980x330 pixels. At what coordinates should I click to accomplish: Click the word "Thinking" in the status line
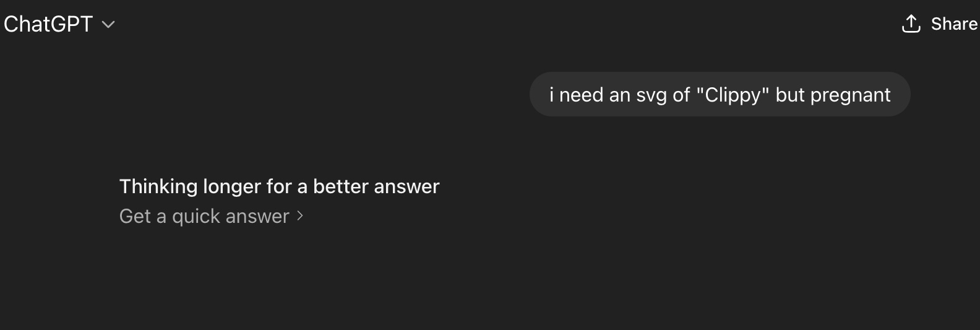[158, 186]
